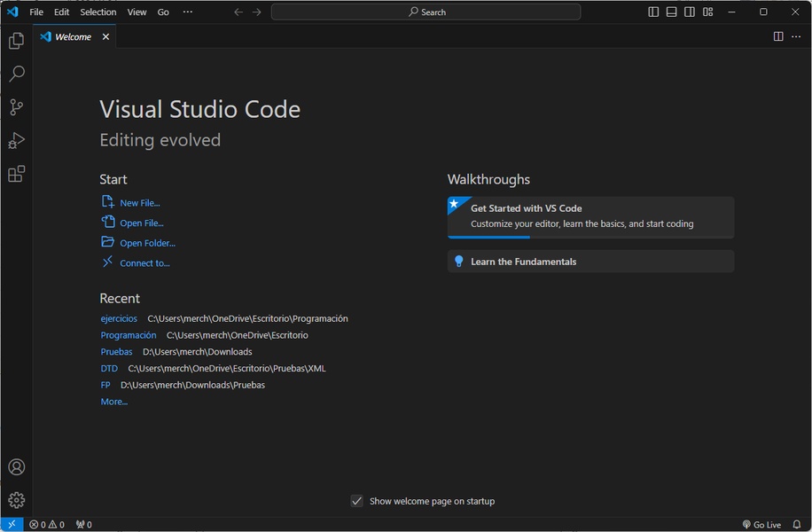The height and width of the screenshot is (532, 812).
Task: Open the Manage gear icon
Action: click(x=16, y=500)
